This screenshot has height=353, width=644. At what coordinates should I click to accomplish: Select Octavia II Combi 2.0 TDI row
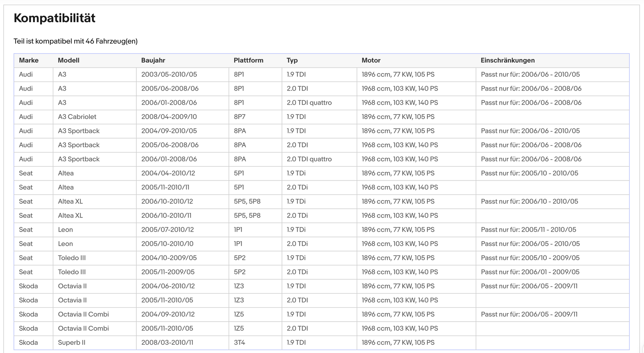click(x=321, y=329)
